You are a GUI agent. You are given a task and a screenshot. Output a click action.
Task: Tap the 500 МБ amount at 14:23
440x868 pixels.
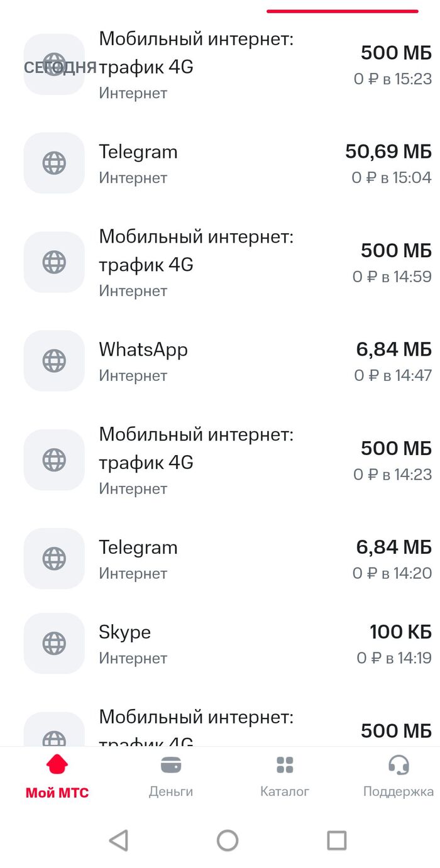(x=396, y=448)
